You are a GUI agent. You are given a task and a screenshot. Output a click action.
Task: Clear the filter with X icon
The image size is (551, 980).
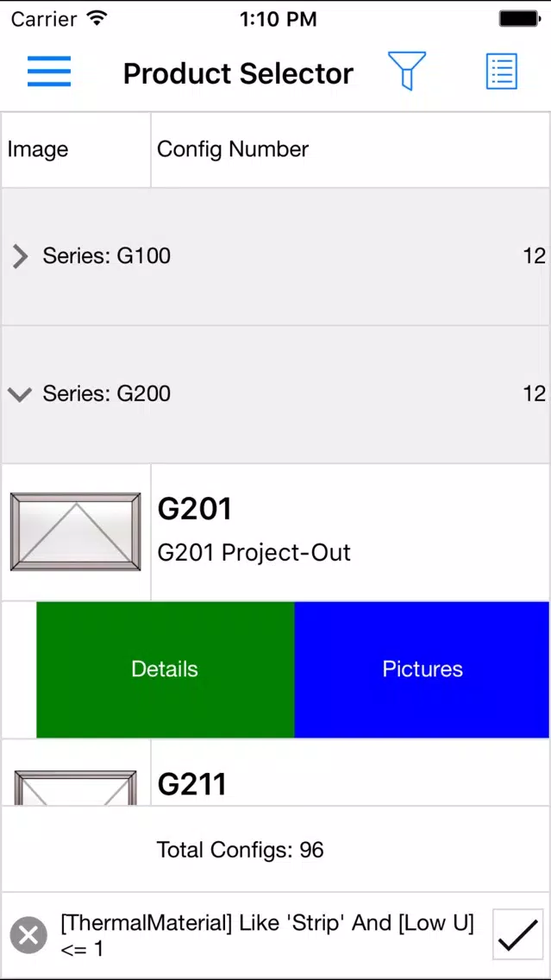(28, 936)
